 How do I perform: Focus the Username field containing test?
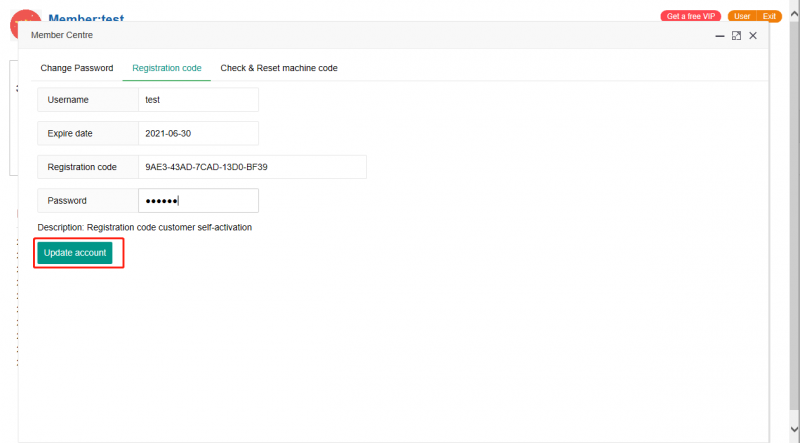[198, 100]
